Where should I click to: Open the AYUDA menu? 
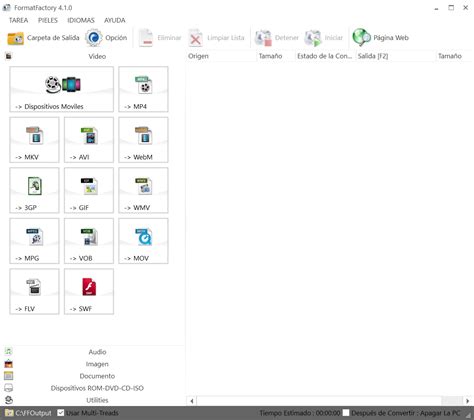click(115, 20)
